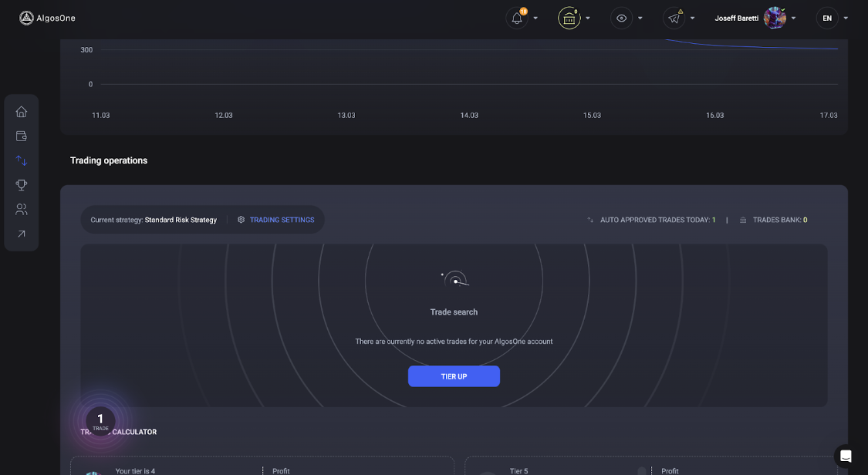Click Standard Risk Strategy text

tap(181, 220)
